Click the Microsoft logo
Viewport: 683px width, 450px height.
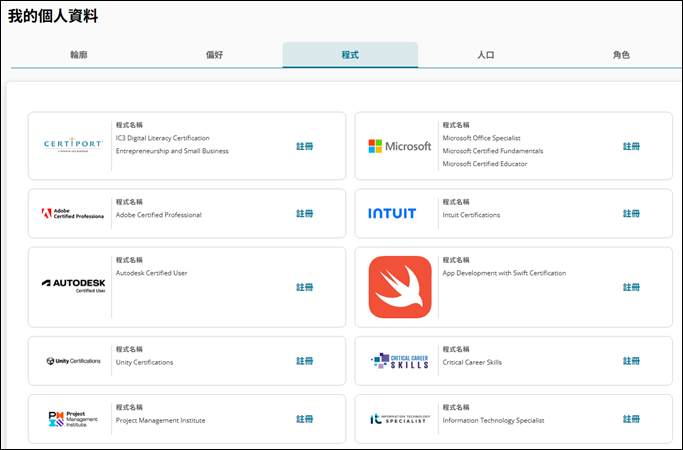pos(400,146)
